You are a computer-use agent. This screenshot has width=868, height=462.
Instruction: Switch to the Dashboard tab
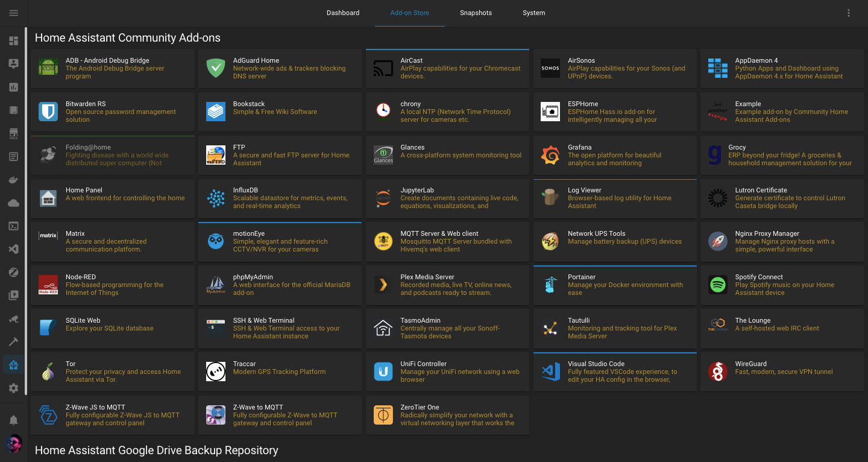[x=343, y=13]
